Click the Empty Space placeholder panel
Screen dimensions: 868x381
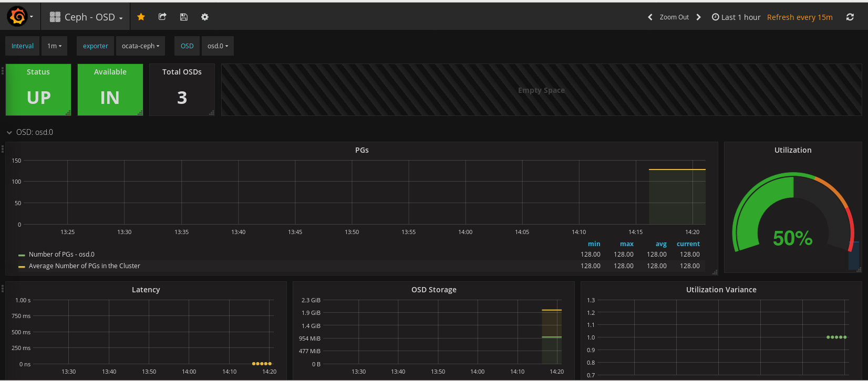point(541,90)
